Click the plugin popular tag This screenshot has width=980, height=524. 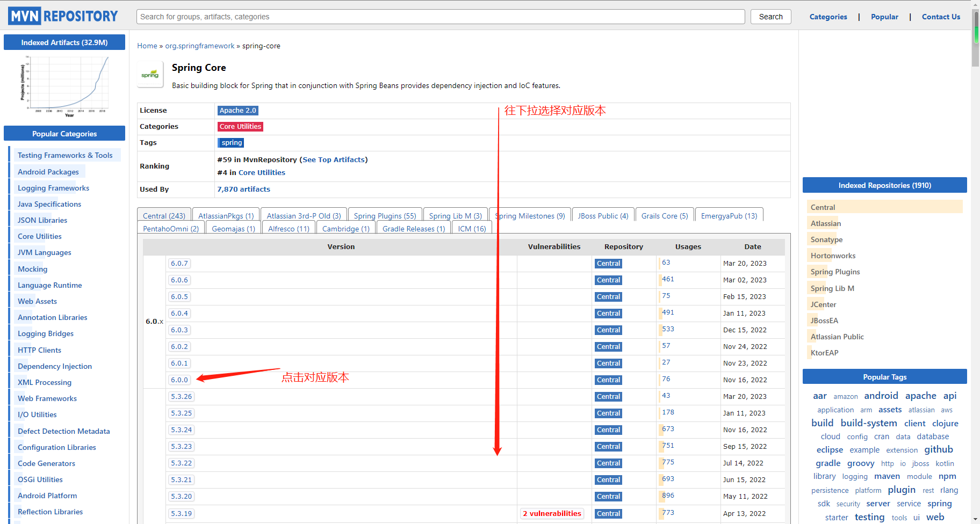[x=902, y=490]
